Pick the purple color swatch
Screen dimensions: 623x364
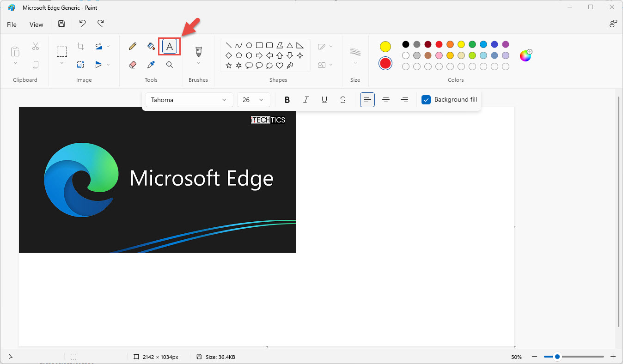[x=506, y=44]
